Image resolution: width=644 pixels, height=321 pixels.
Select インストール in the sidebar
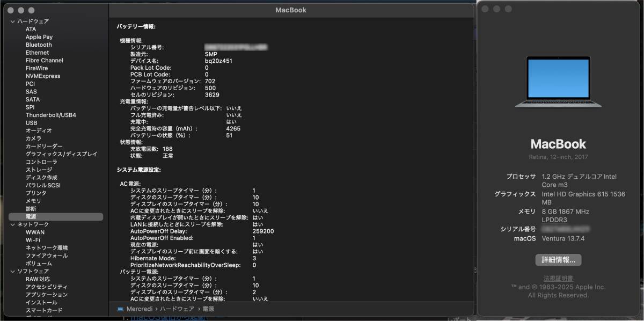point(41,302)
